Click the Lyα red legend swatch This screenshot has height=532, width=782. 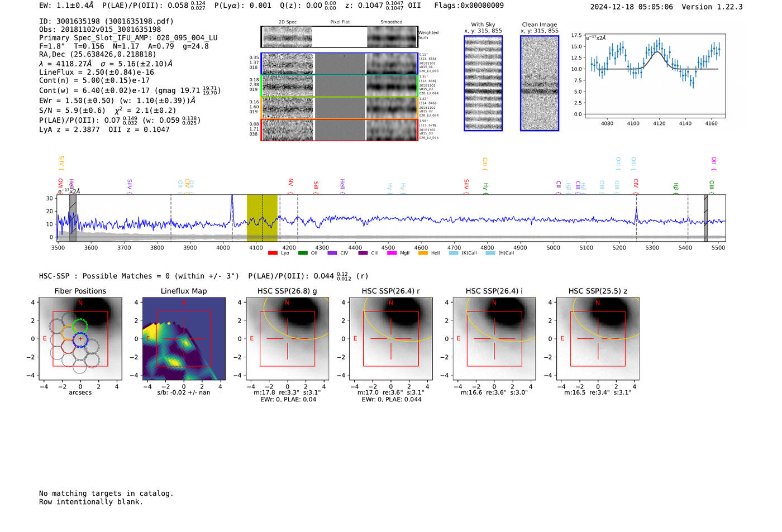(x=273, y=253)
